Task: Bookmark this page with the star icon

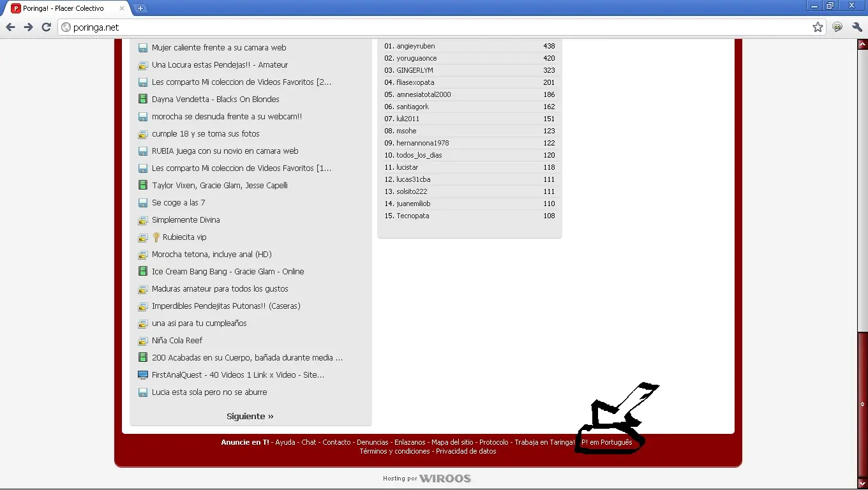Action: tap(818, 27)
